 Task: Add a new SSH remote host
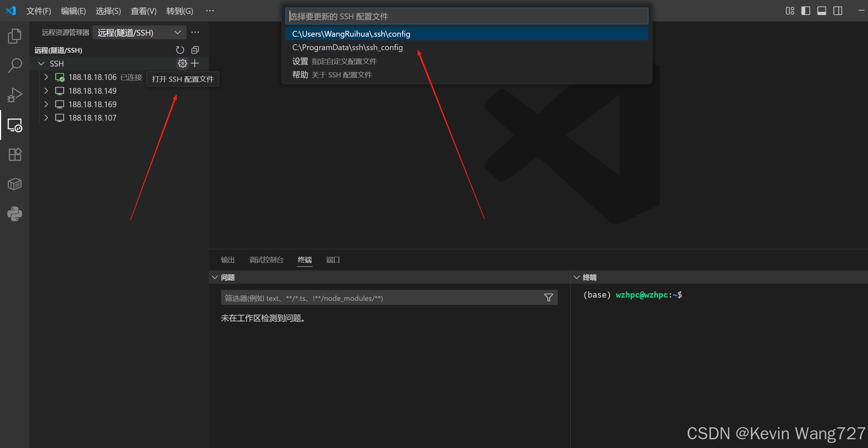(x=195, y=64)
